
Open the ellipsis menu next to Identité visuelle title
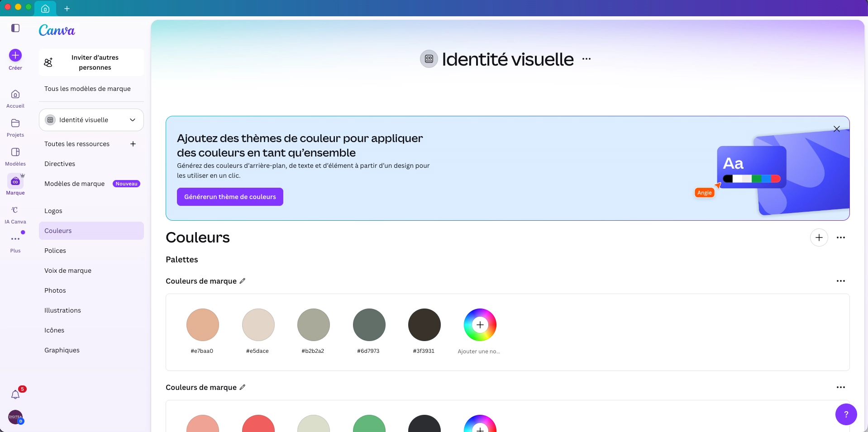pyautogui.click(x=587, y=59)
